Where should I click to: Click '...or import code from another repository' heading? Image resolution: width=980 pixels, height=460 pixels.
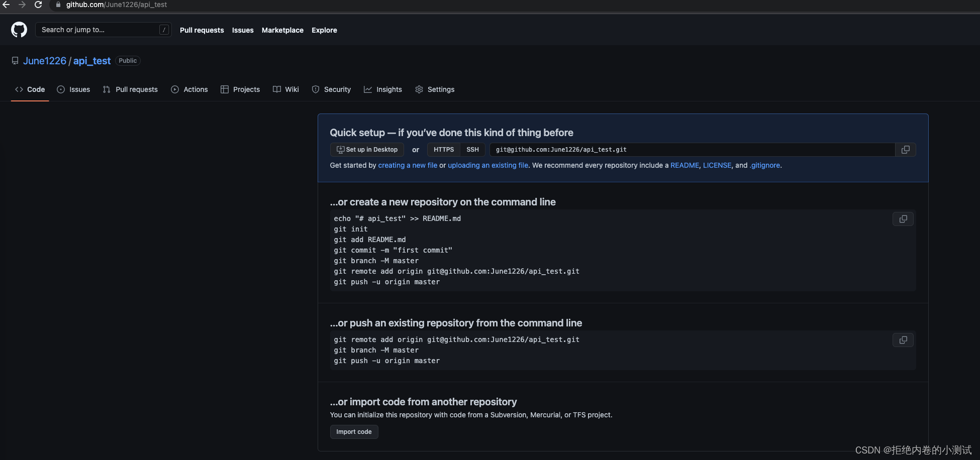pyautogui.click(x=423, y=402)
